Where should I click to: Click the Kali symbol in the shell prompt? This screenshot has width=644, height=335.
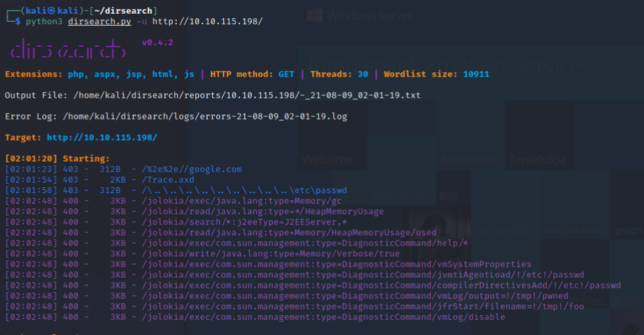42,11
